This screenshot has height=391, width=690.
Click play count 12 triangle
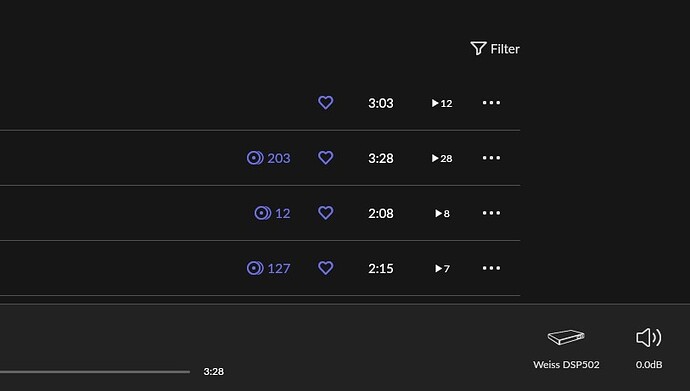coord(435,103)
